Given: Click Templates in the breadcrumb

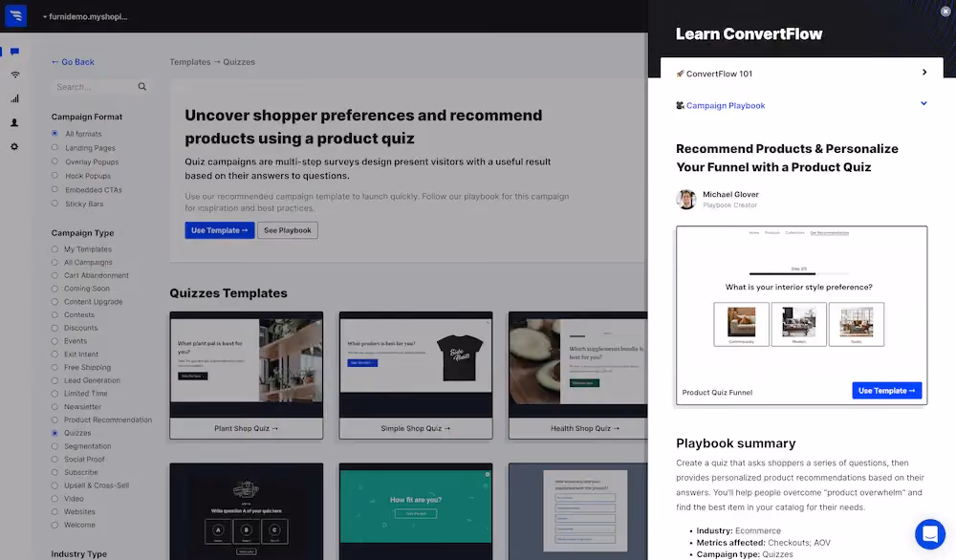Looking at the screenshot, I should pos(189,61).
